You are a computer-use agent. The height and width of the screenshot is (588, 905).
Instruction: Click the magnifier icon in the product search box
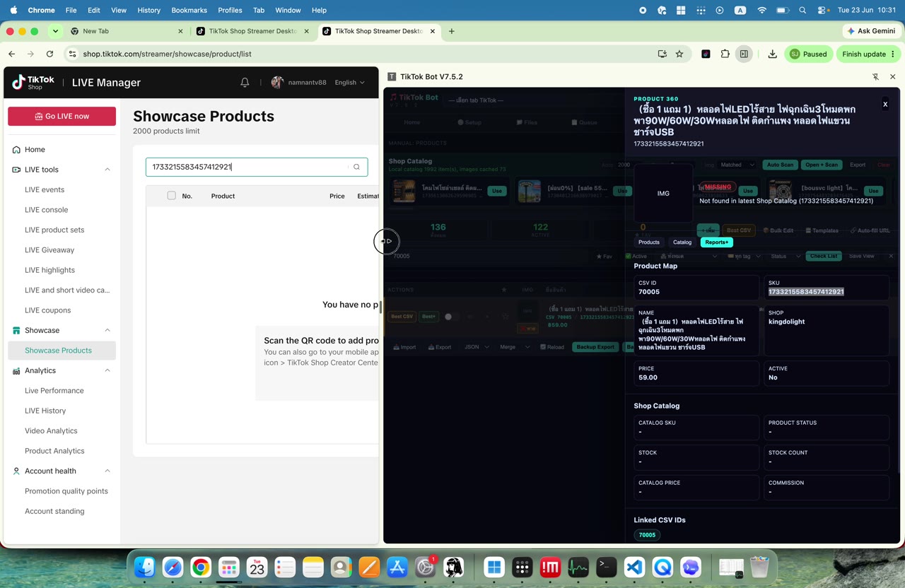pos(356,167)
